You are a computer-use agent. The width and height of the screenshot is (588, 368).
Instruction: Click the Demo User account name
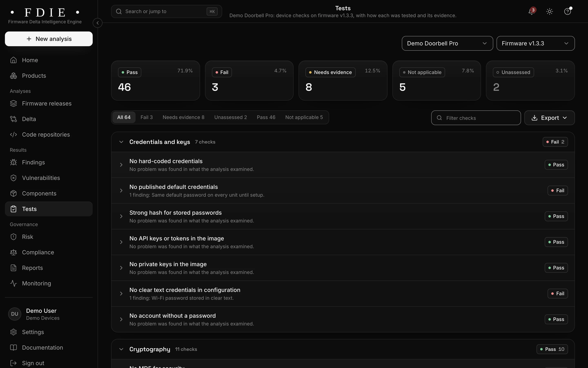[x=41, y=311]
